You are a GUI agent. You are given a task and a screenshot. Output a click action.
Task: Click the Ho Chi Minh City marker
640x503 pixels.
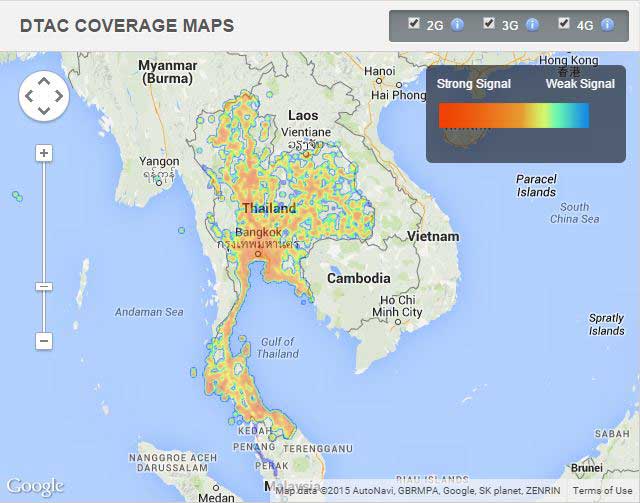coord(398,322)
